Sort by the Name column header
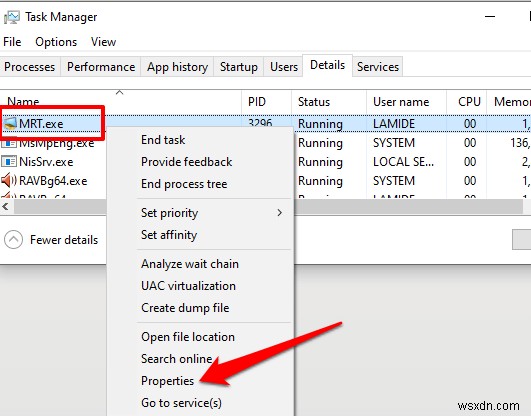This screenshot has width=531, height=416. tap(121, 101)
